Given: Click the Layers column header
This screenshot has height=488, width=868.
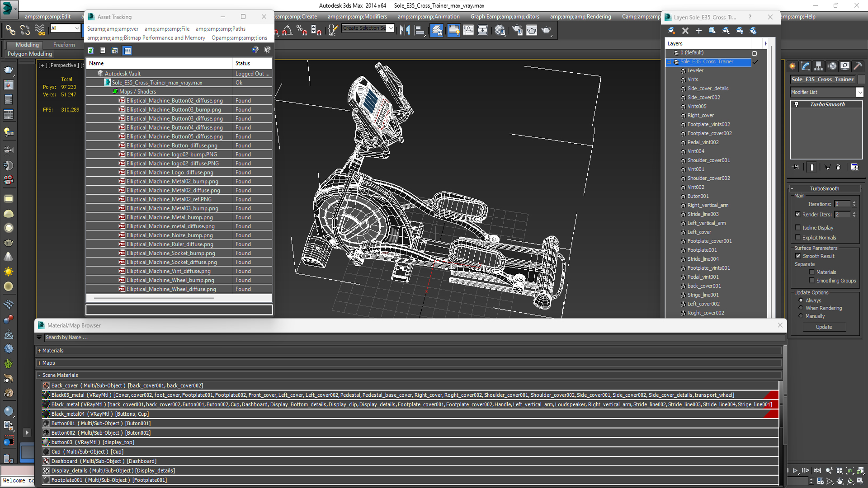Looking at the screenshot, I should tap(708, 43).
